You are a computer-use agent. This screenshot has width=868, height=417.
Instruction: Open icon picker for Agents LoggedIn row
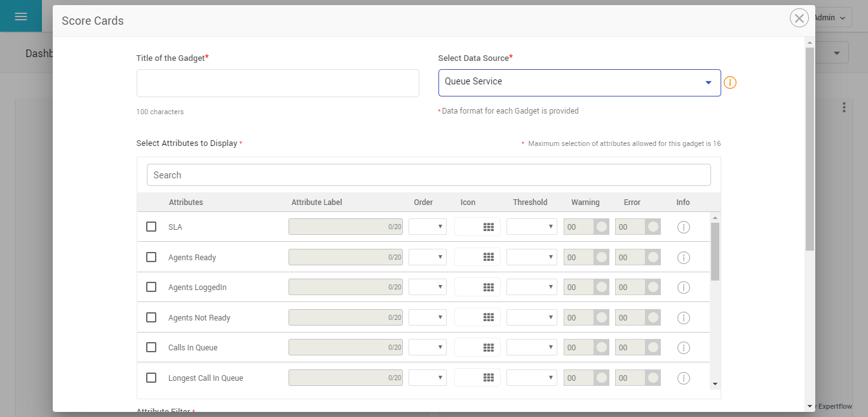(x=477, y=286)
